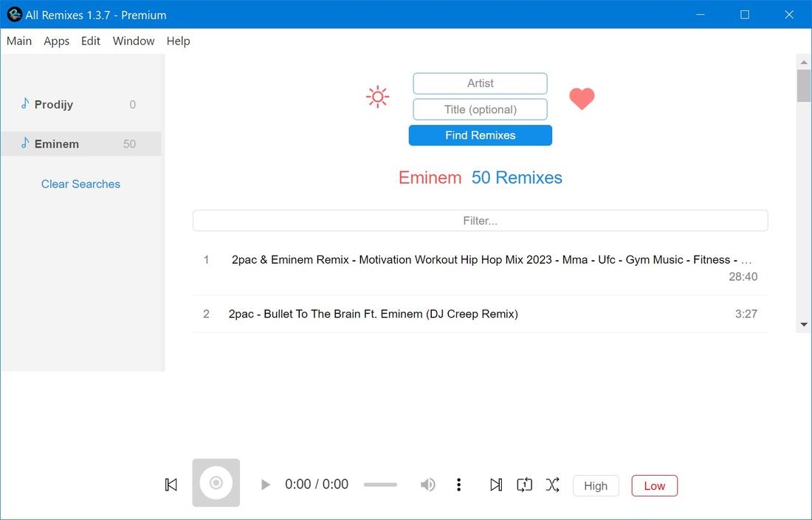Image resolution: width=812 pixels, height=520 pixels.
Task: Open the Apps menu
Action: (x=56, y=41)
